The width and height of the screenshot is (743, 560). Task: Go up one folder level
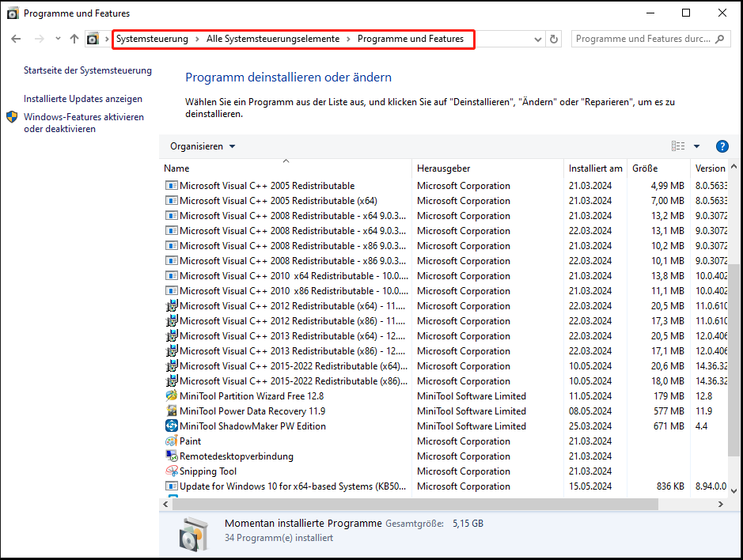coord(74,39)
